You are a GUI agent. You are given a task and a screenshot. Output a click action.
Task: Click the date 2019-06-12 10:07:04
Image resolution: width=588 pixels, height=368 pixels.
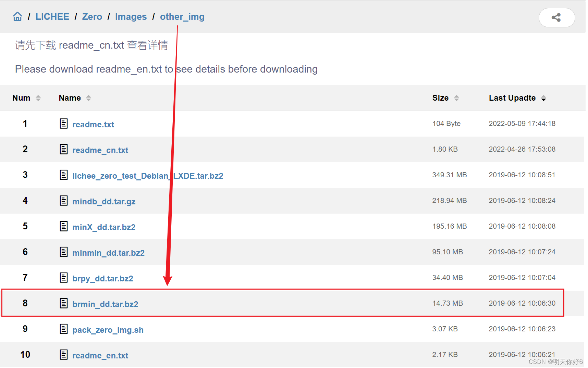[x=522, y=278]
